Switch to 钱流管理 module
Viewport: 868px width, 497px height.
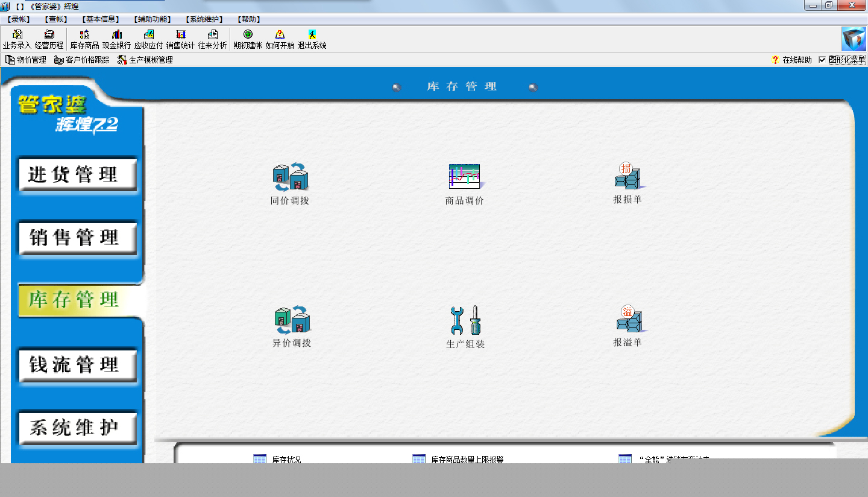click(x=78, y=364)
